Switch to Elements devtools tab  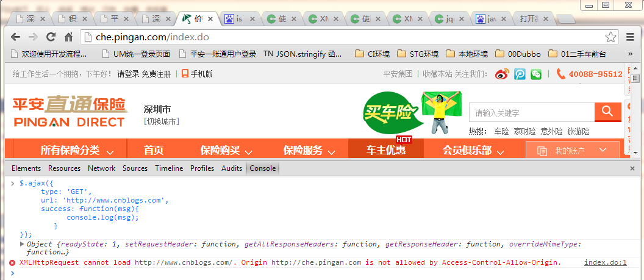pos(26,168)
